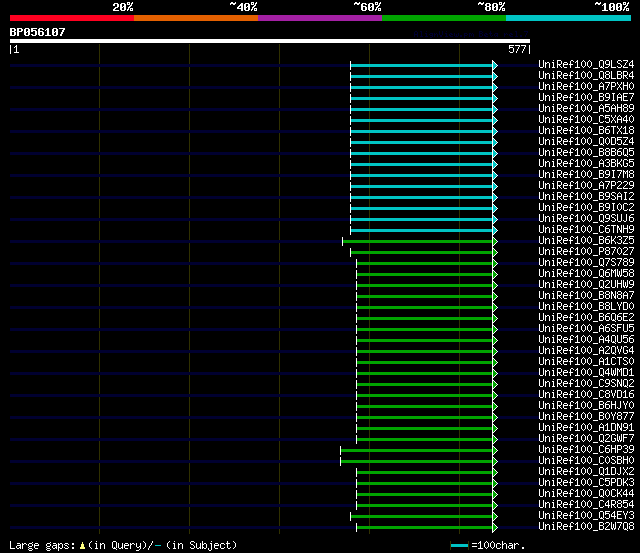Click the green alignment bar for UniRef100_B6K3Z5
Image resolution: width=640 pixels, height=553 pixels.
pyautogui.click(x=417, y=242)
